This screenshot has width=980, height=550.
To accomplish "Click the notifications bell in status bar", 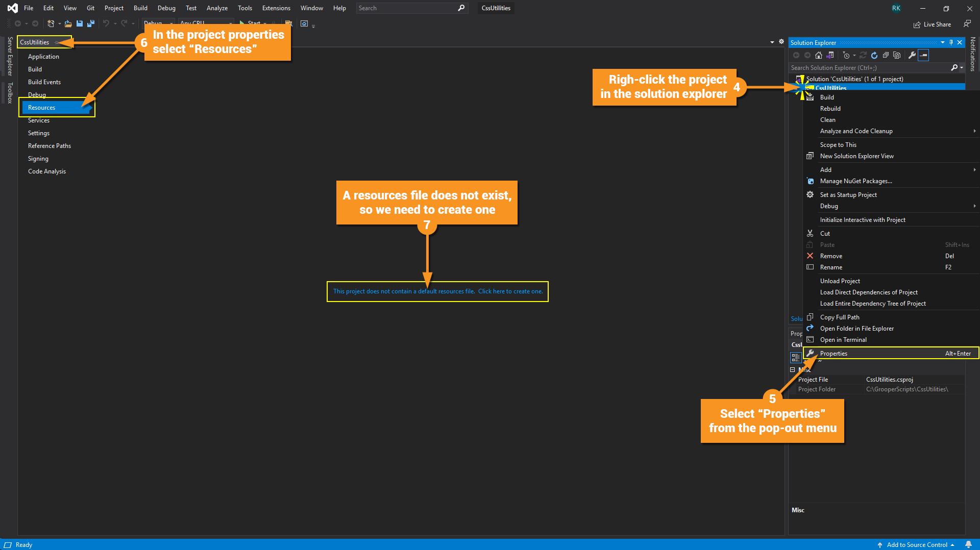I will pyautogui.click(x=968, y=544).
